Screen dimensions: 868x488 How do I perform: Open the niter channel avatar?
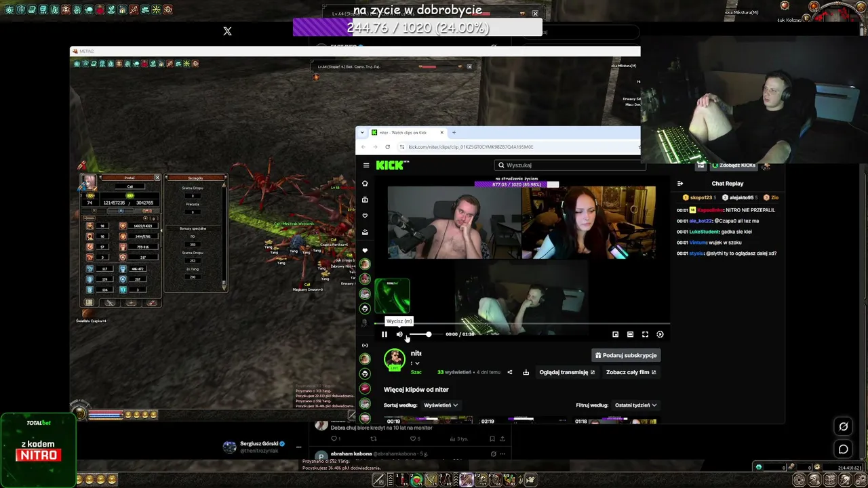[394, 359]
